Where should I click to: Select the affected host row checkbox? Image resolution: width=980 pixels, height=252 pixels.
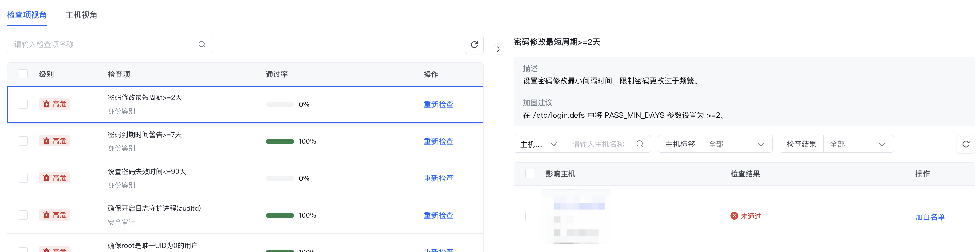click(530, 216)
